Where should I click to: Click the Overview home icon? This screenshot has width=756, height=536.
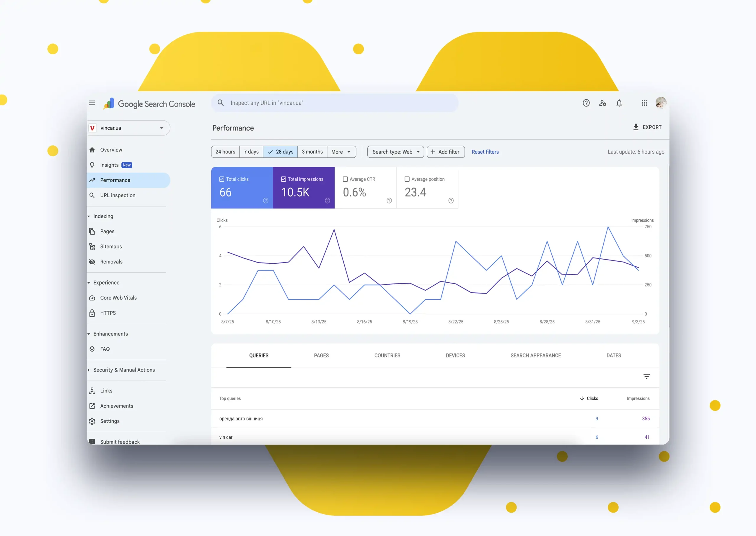click(x=92, y=150)
